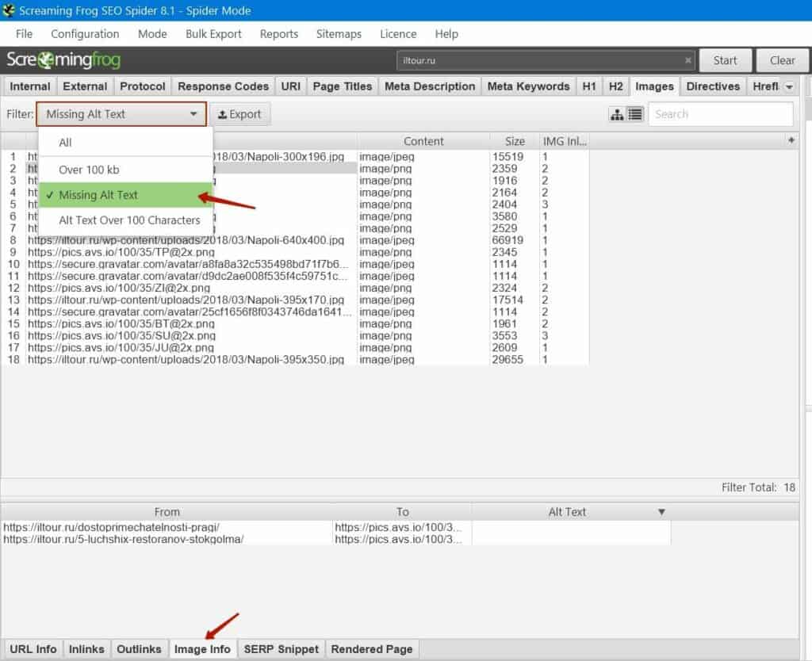The width and height of the screenshot is (812, 661).
Task: Start the crawl with Start button
Action: pyautogui.click(x=725, y=60)
